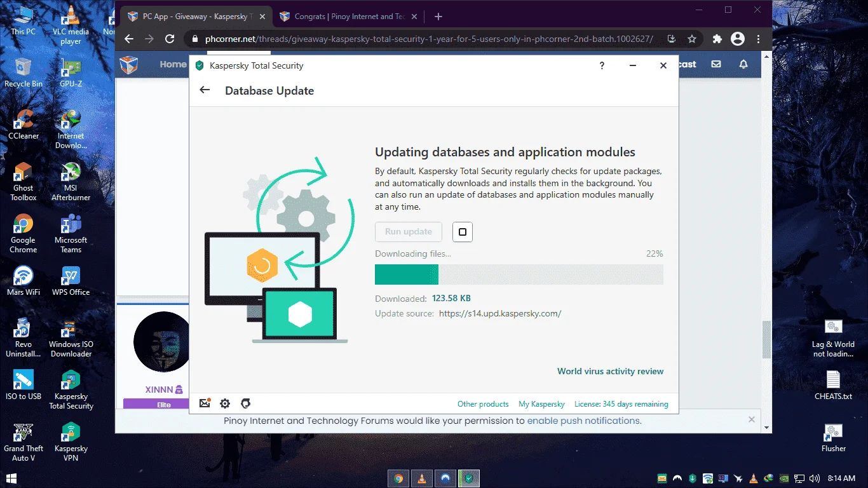
Task: Switch to the Congrats Pinoy Internet tab
Action: [347, 17]
